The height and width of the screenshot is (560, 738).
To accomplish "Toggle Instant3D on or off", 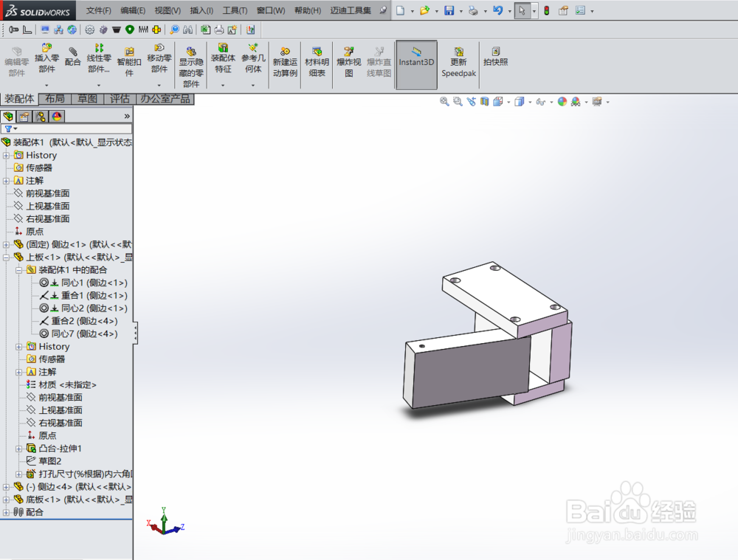I will 416,63.
